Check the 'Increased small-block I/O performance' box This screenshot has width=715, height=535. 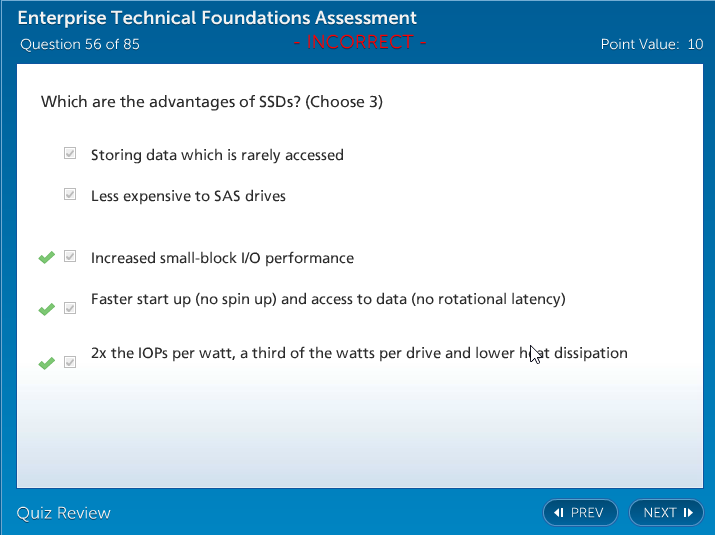pyautogui.click(x=70, y=257)
